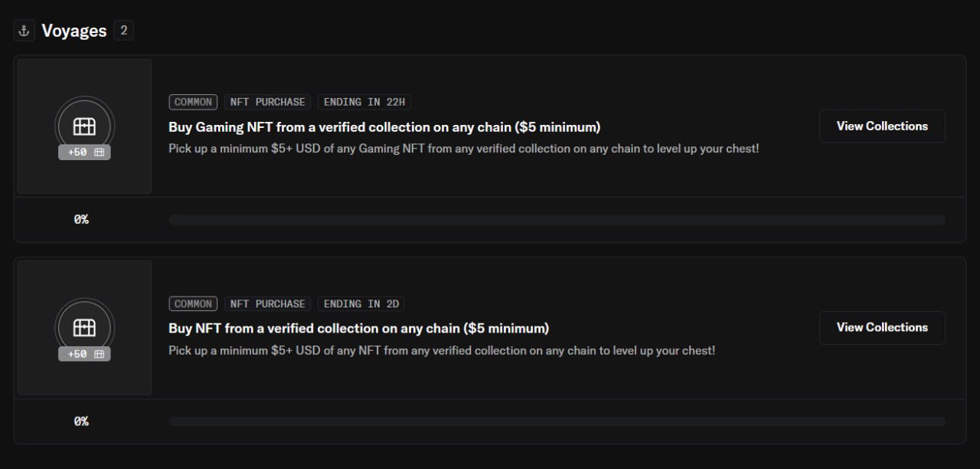Click the Voyages count badge showing 2
This screenshot has width=980, height=469.
123,31
